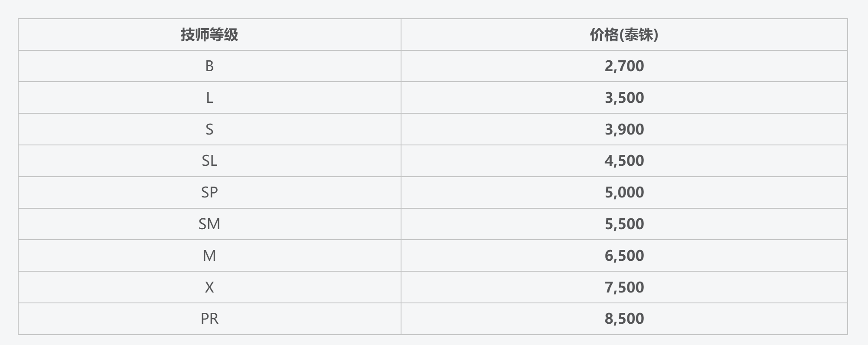This screenshot has width=868, height=345.
Task: Click the 3,500 price cell
Action: pyautogui.click(x=624, y=98)
